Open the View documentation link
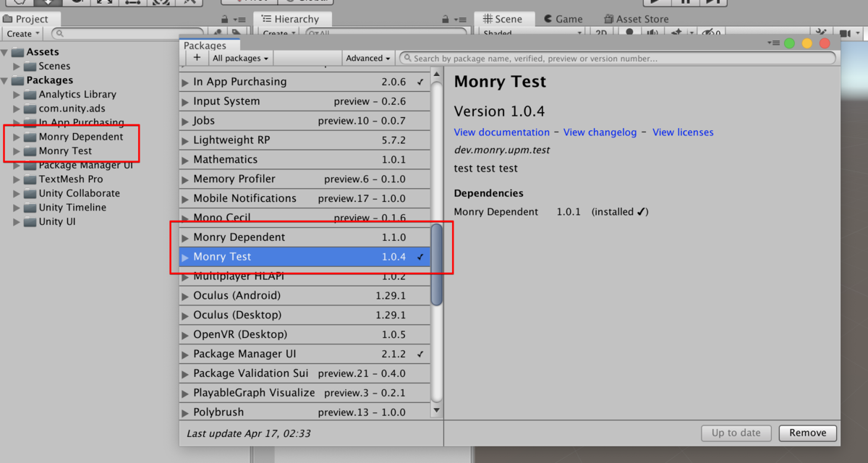The image size is (868, 463). tap(502, 132)
